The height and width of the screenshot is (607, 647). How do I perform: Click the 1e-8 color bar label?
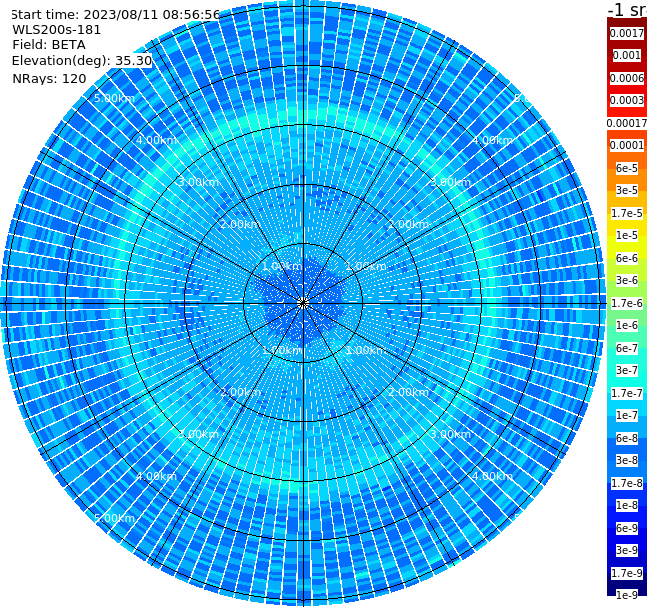pos(627,505)
